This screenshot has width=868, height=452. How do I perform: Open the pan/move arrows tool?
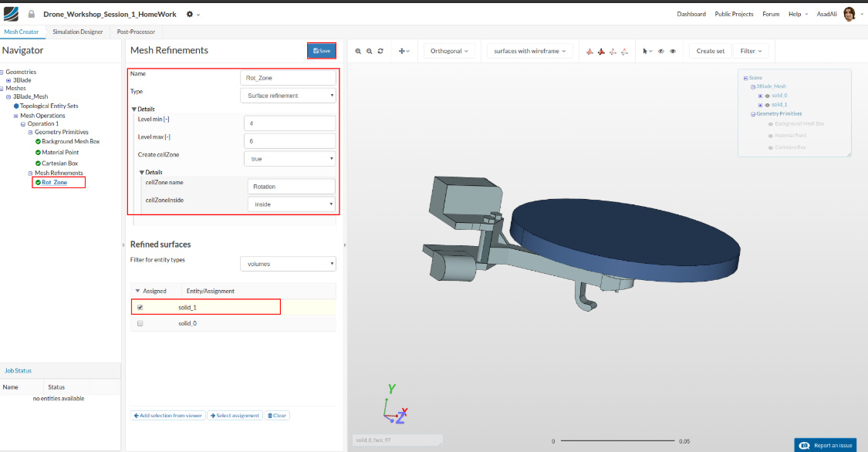click(404, 51)
